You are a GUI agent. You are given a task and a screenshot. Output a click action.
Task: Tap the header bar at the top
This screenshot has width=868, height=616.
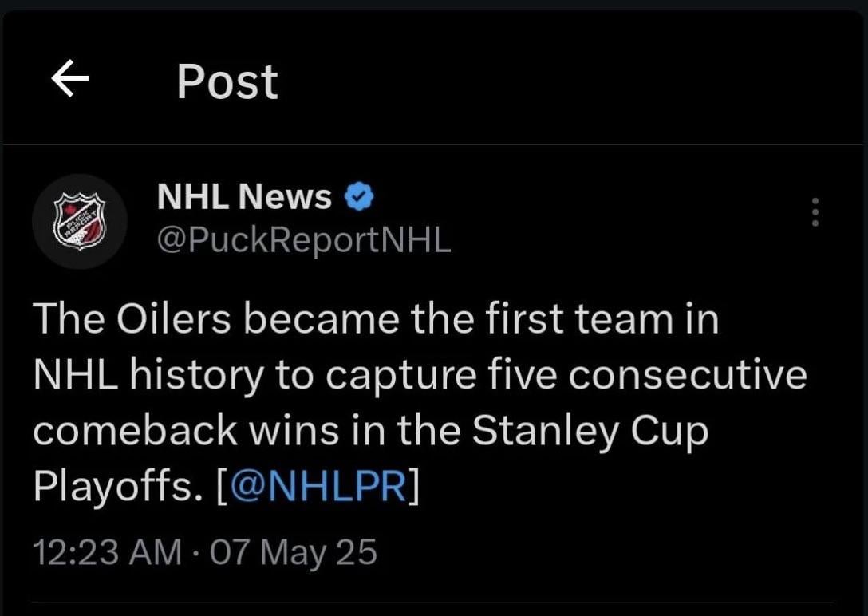tap(434, 78)
